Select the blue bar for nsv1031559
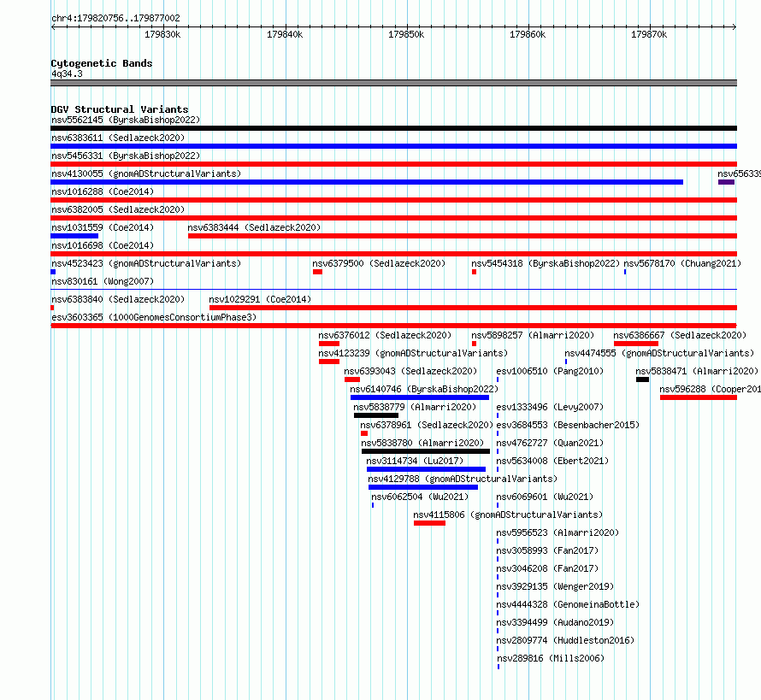This screenshot has height=700, width=761. (74, 236)
